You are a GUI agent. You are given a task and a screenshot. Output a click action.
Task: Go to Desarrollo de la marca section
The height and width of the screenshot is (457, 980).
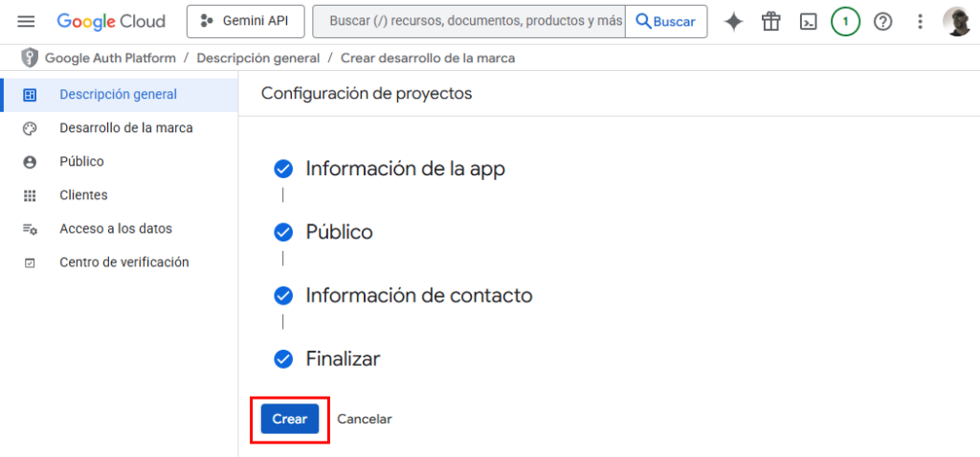coord(125,128)
